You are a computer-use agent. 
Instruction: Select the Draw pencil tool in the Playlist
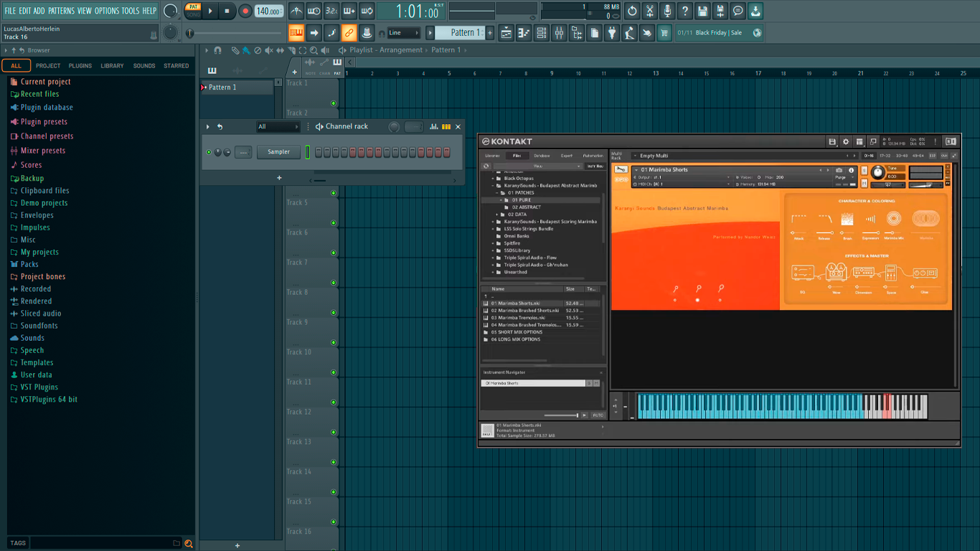coord(235,50)
